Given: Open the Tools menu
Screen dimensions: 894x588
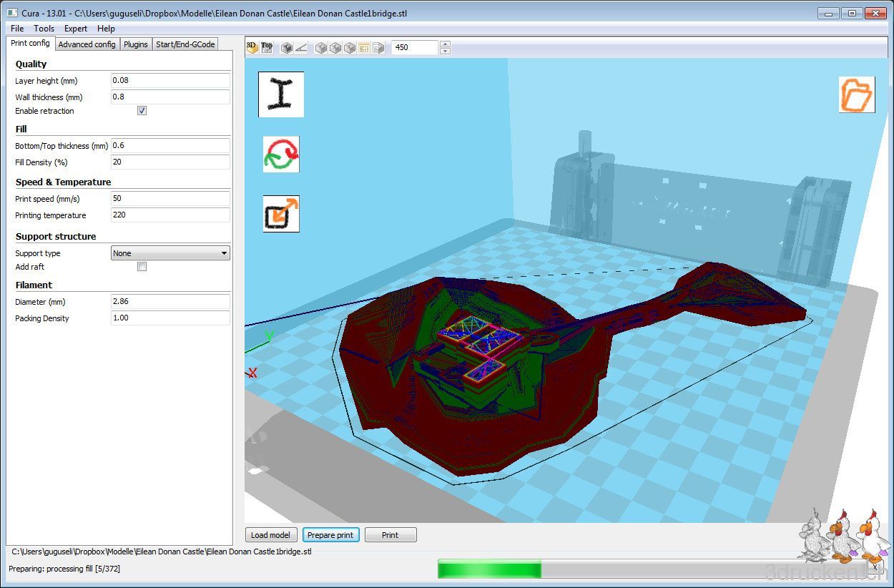Looking at the screenshot, I should pyautogui.click(x=44, y=29).
